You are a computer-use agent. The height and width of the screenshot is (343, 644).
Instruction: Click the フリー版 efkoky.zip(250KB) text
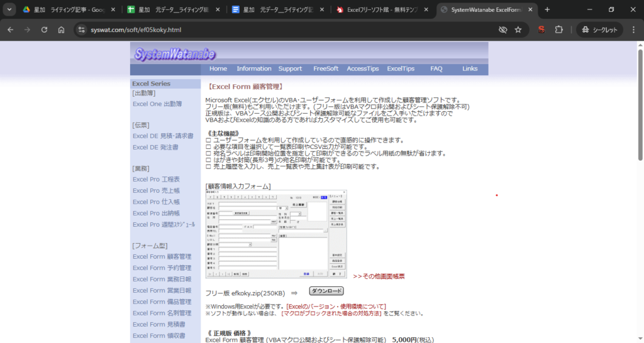click(245, 293)
